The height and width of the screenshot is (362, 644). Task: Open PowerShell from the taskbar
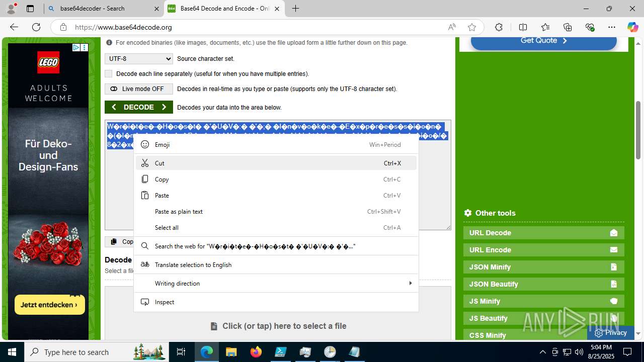click(281, 352)
